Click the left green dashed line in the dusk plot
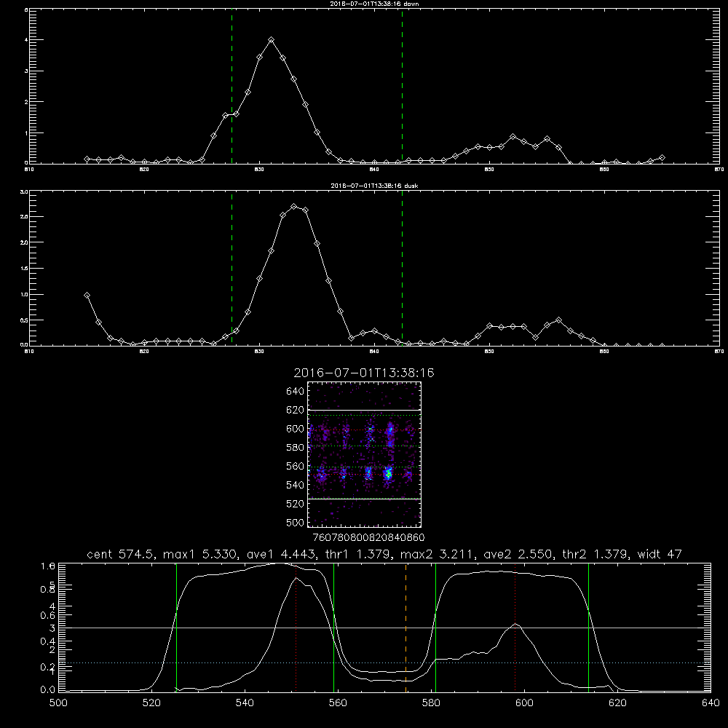The height and width of the screenshot is (728, 728). [232, 268]
